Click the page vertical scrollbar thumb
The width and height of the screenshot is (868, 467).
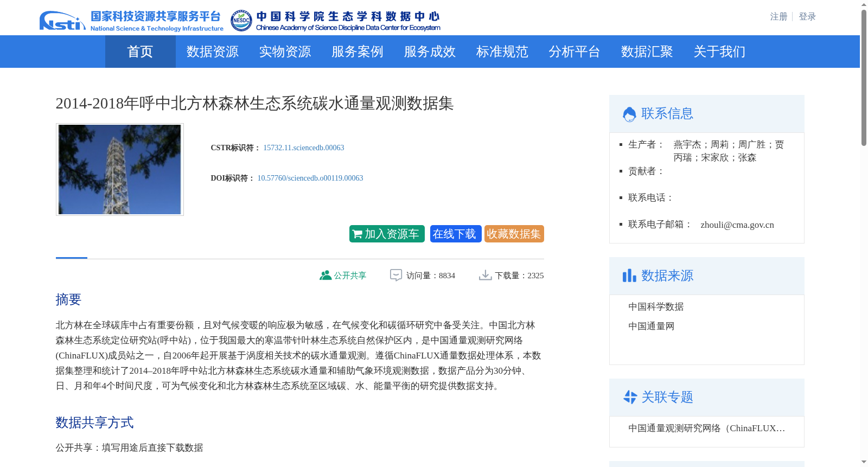[x=864, y=78]
